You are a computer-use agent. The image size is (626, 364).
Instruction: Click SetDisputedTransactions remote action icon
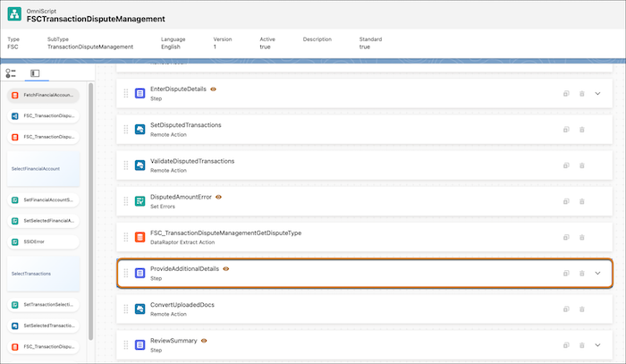pos(140,130)
